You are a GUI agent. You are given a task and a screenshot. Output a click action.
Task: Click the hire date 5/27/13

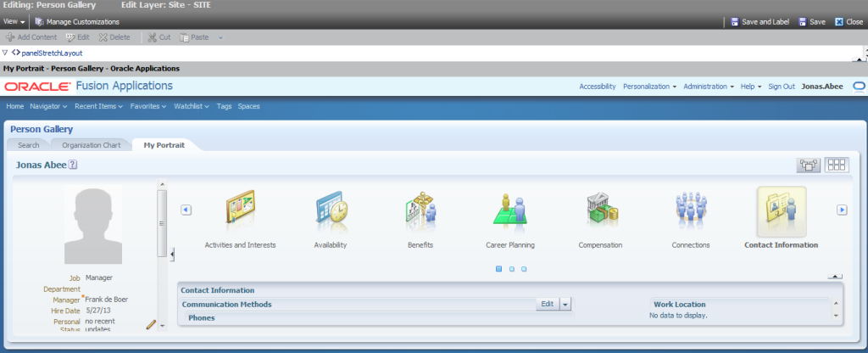click(x=98, y=311)
